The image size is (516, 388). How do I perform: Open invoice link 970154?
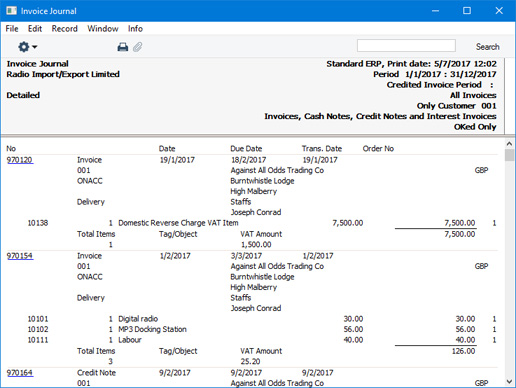(x=20, y=256)
